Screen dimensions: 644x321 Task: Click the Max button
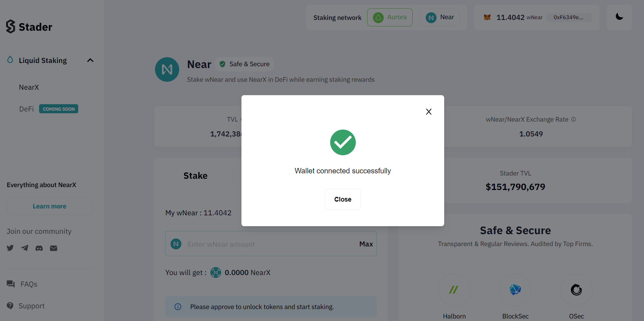(366, 244)
